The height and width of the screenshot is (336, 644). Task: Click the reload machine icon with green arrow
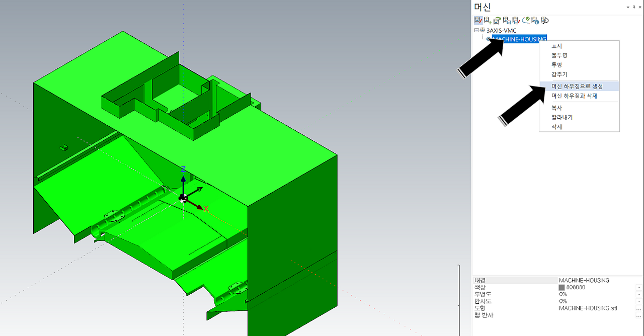click(x=497, y=21)
